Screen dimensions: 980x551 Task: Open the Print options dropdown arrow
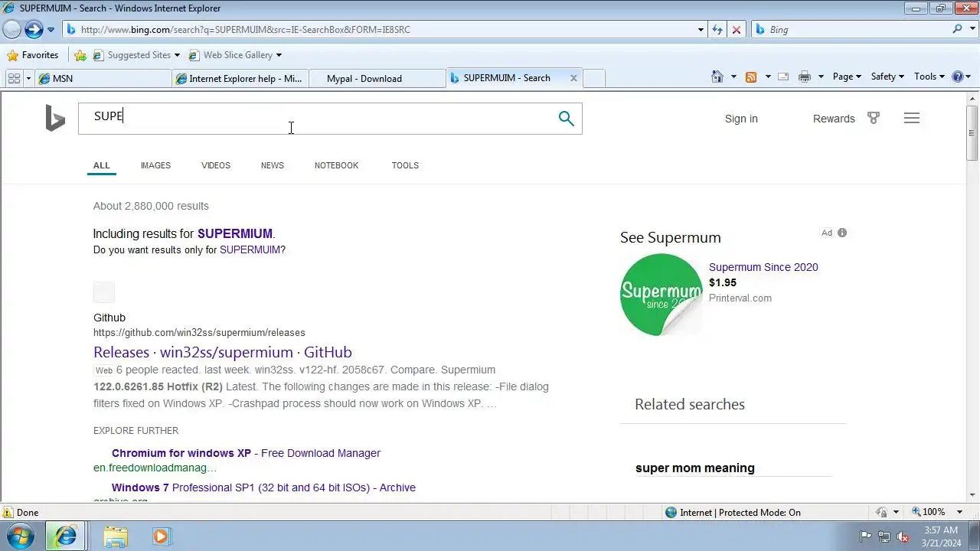(821, 77)
